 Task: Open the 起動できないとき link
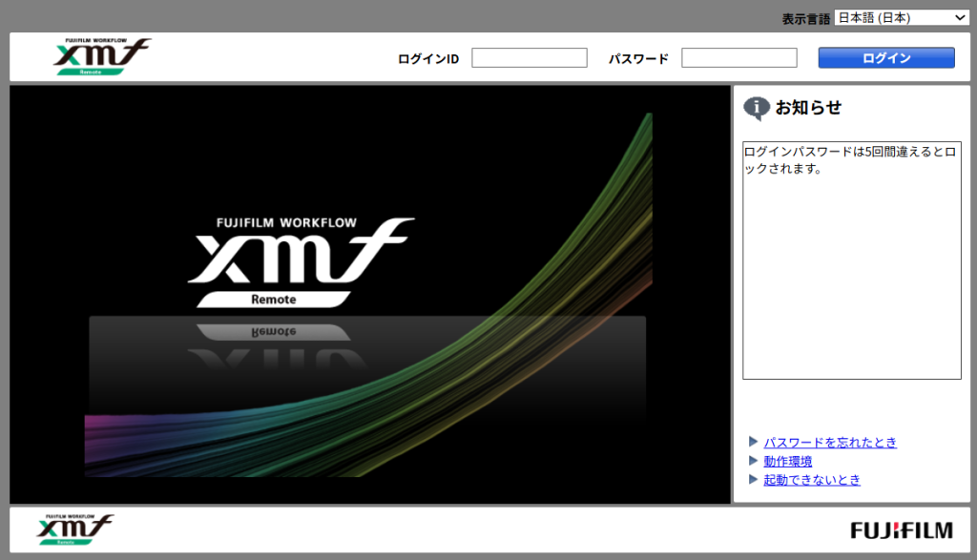coord(812,480)
